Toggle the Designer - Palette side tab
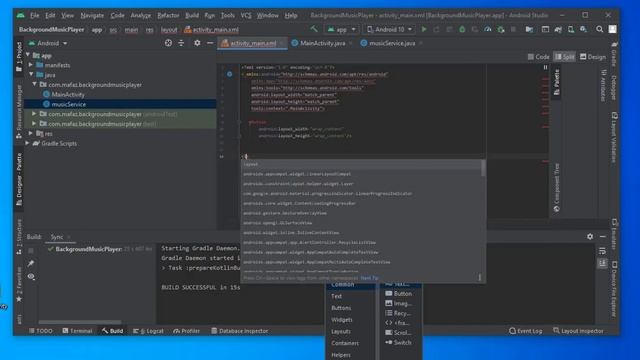 [19, 180]
